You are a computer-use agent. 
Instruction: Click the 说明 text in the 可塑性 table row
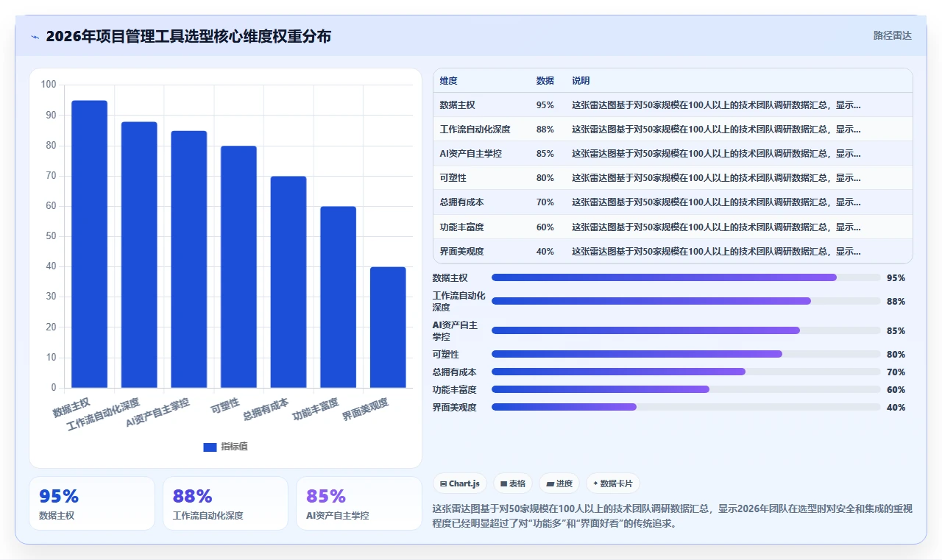[x=716, y=178]
